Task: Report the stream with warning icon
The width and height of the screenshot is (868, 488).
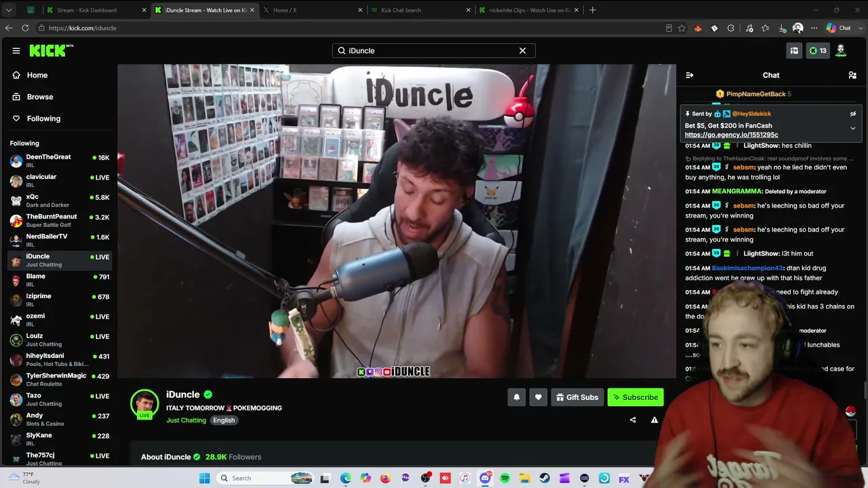Action: coord(654,420)
